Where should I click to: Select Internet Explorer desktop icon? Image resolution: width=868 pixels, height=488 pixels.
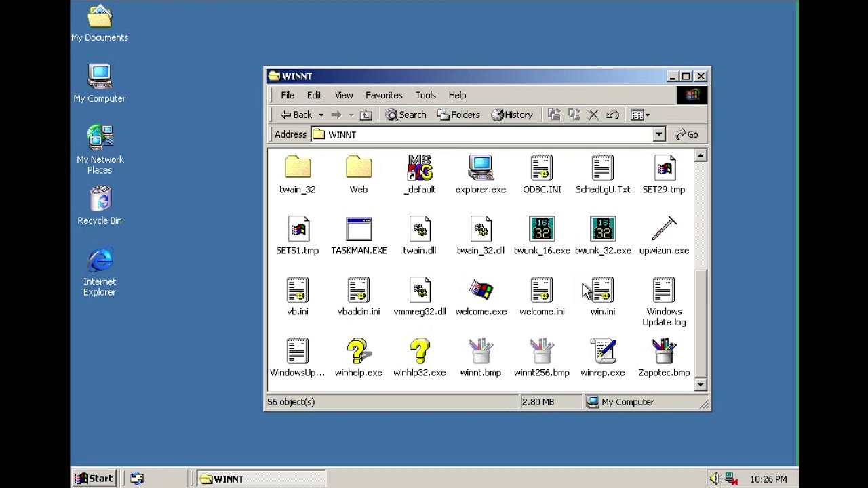(100, 260)
